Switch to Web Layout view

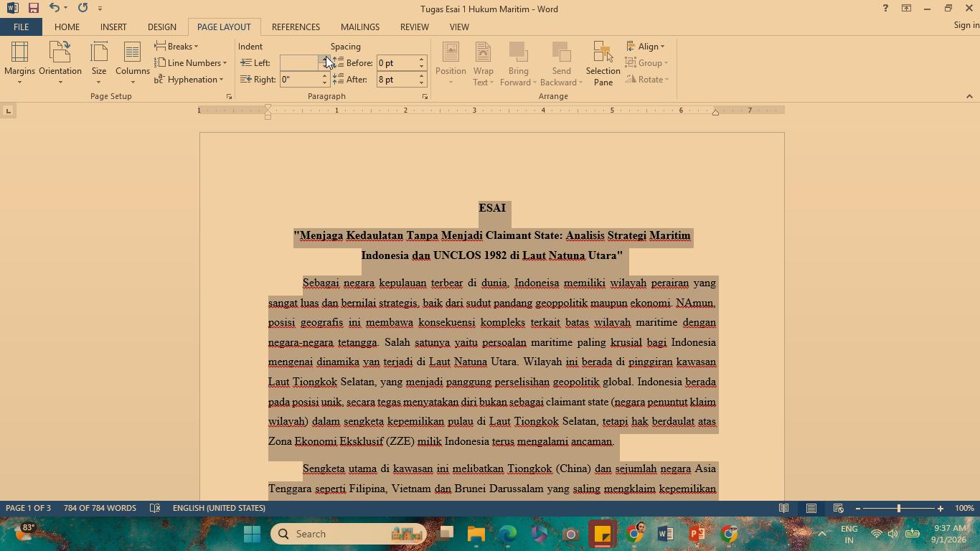coord(838,508)
